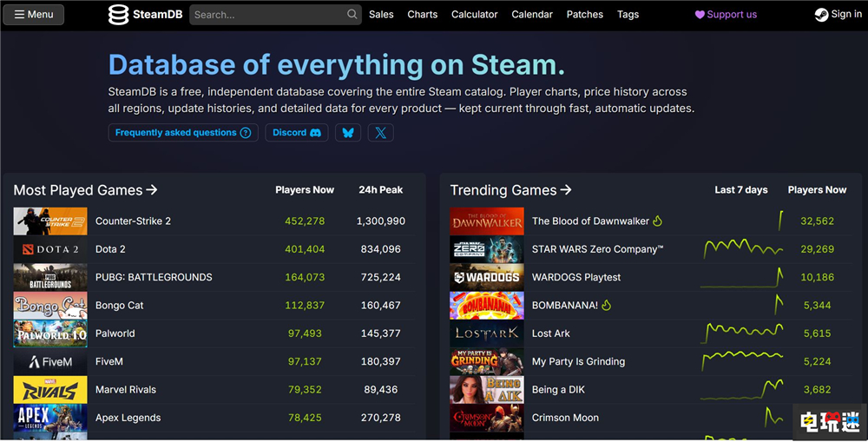Open Counter-Strike 2 title link
The height and width of the screenshot is (442, 868).
(133, 221)
